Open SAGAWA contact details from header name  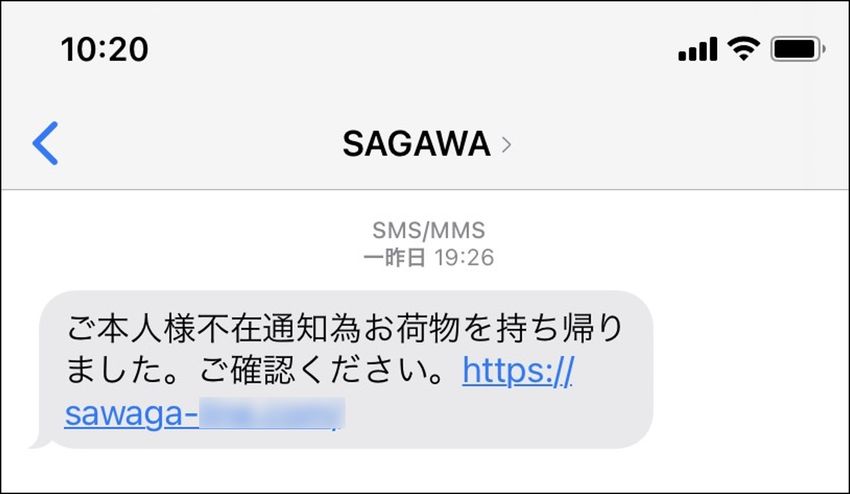coord(416,144)
